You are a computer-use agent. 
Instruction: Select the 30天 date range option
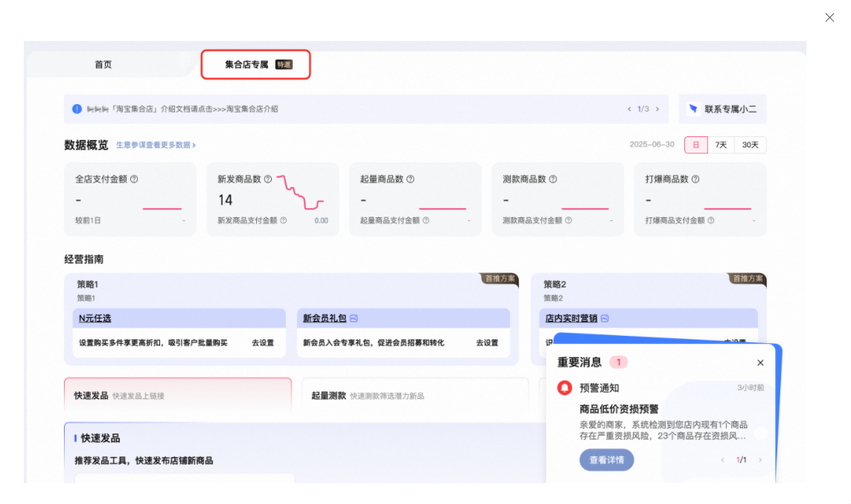pos(750,145)
